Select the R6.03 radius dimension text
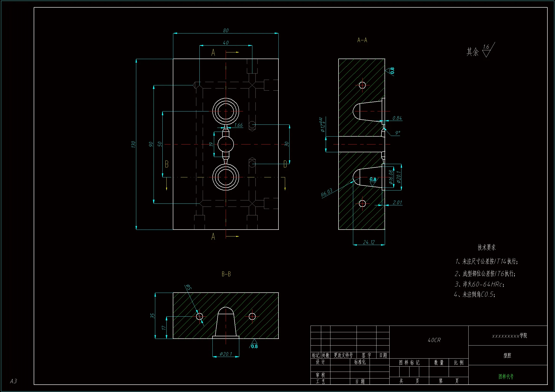The width and height of the screenshot is (555, 392). pos(327,193)
